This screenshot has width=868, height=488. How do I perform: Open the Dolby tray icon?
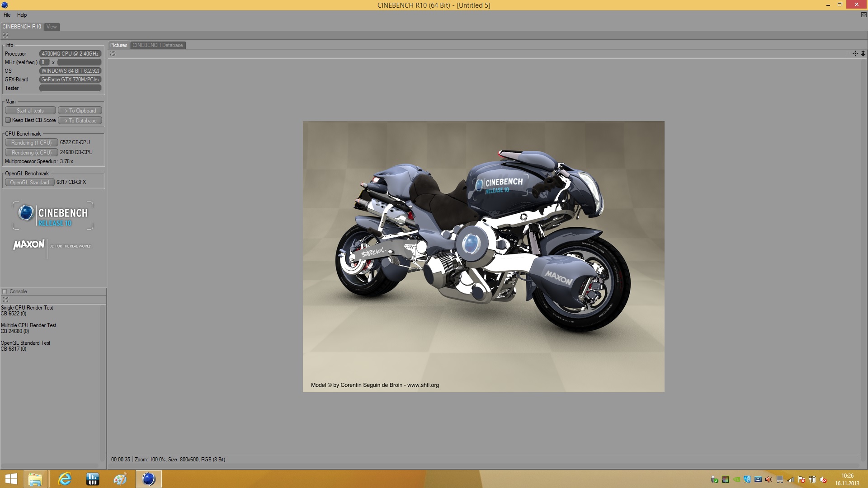758,479
